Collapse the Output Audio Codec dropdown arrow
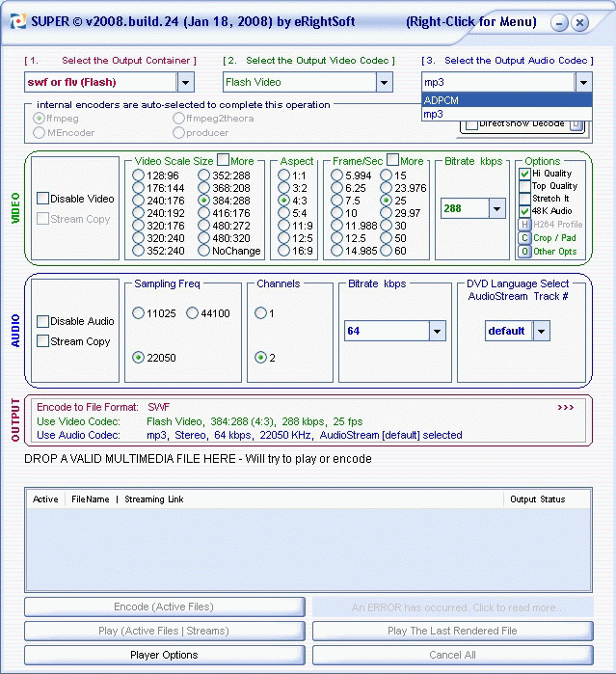The image size is (616, 674). tap(583, 82)
